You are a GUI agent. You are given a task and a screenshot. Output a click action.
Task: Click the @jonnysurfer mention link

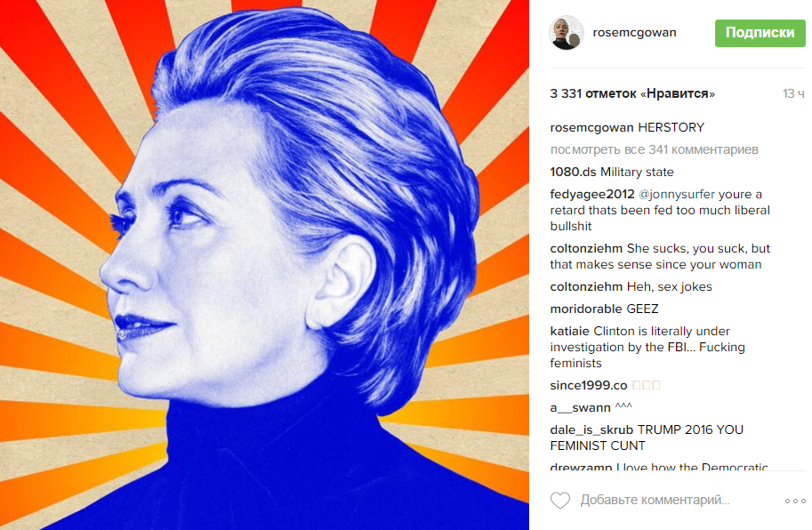tap(676, 194)
